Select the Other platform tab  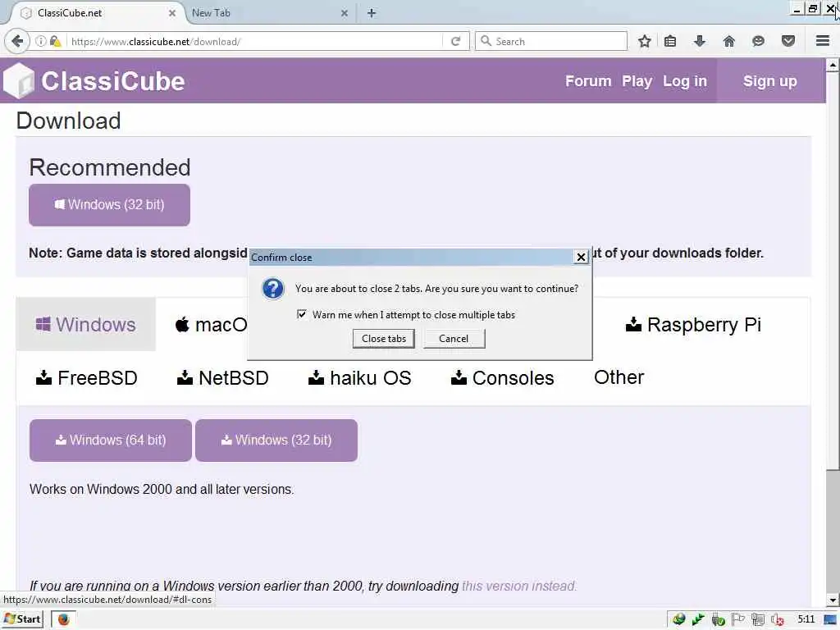point(619,377)
